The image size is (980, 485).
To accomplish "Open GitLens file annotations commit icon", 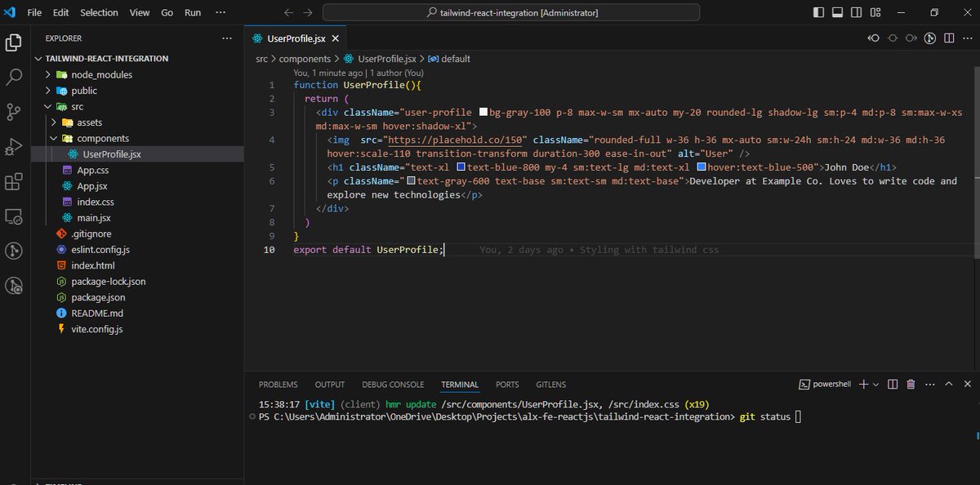I will point(893,38).
